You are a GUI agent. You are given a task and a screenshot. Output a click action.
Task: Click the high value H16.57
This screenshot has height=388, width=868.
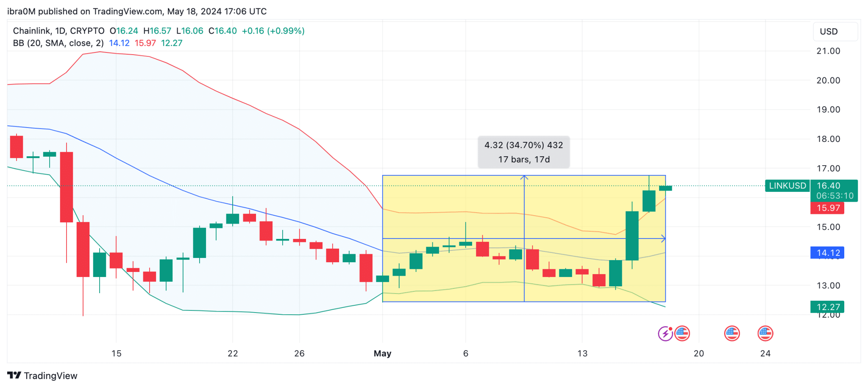[x=157, y=31]
